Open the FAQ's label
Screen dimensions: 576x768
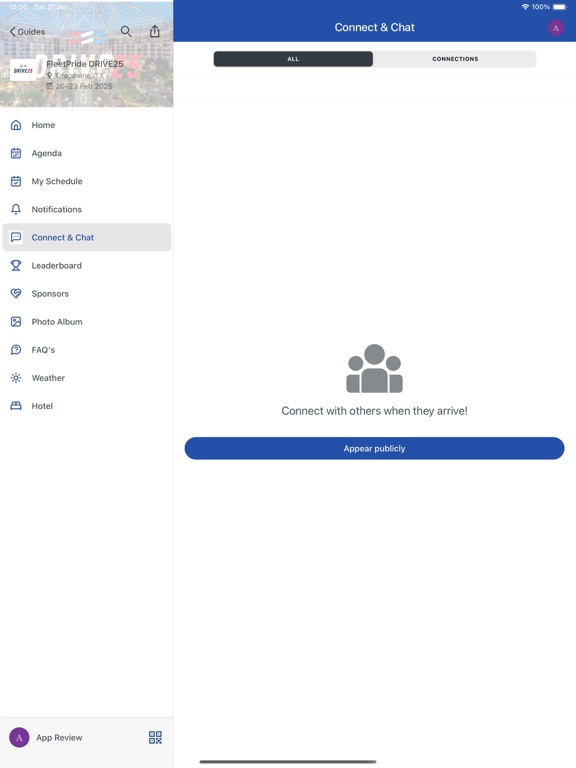pos(43,350)
